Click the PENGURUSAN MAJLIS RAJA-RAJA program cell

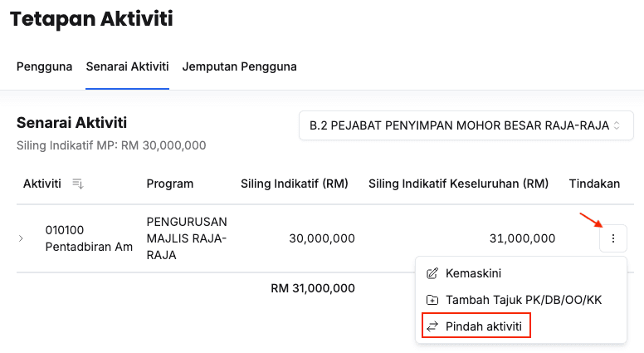187,238
